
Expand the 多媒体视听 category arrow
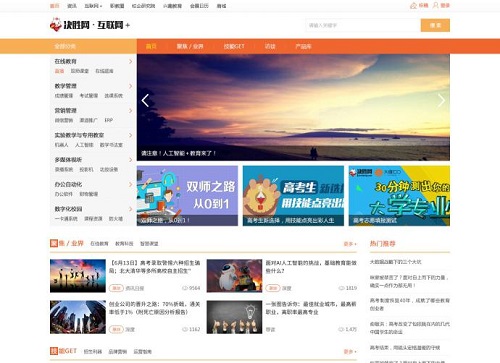pos(130,160)
